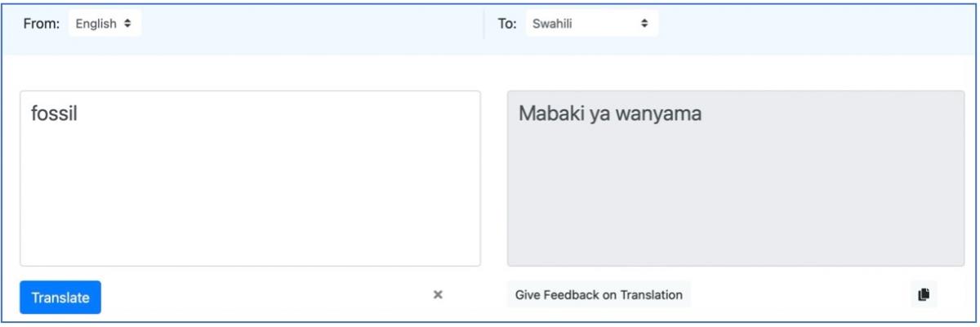
Task: Click the empty lower area of the output box
Action: 736,204
